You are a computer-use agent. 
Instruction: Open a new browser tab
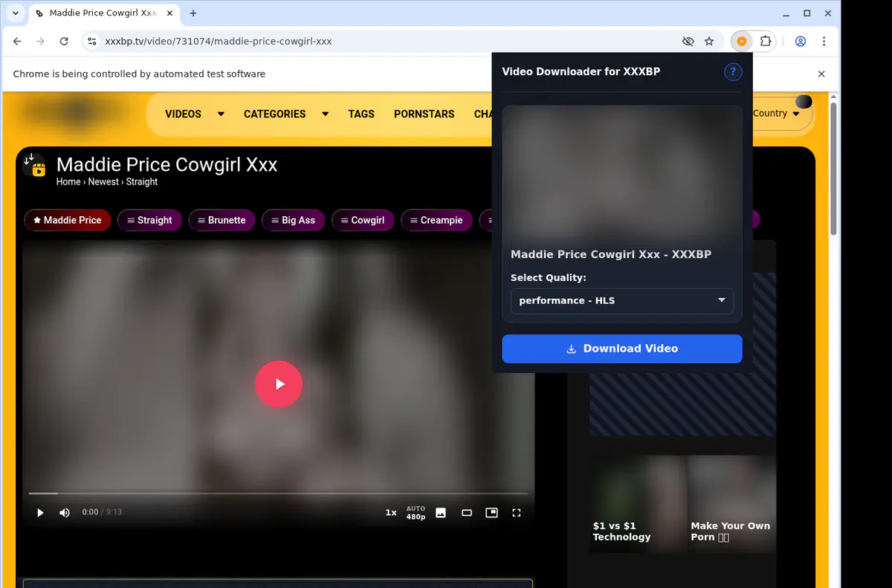click(193, 13)
